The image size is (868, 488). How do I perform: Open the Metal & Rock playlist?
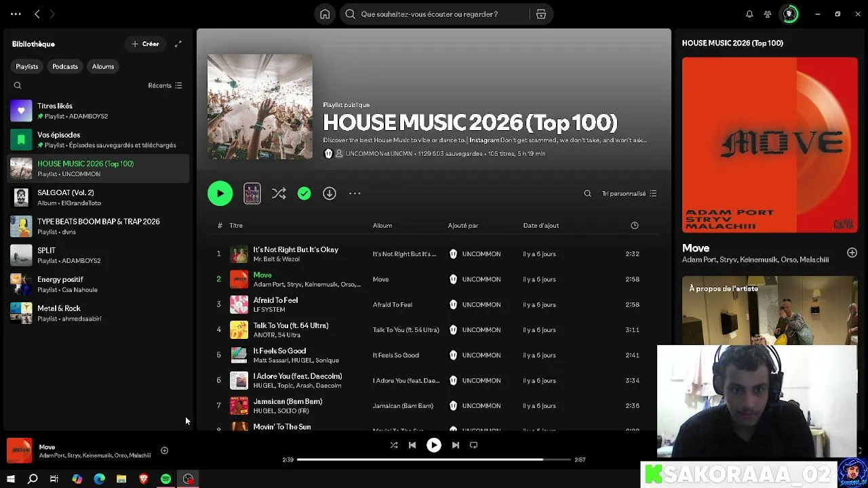click(x=98, y=313)
